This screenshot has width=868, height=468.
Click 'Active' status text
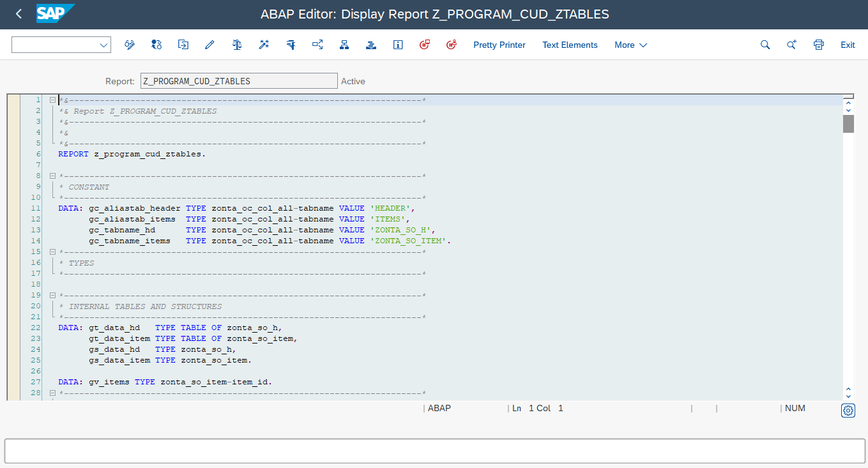[353, 81]
